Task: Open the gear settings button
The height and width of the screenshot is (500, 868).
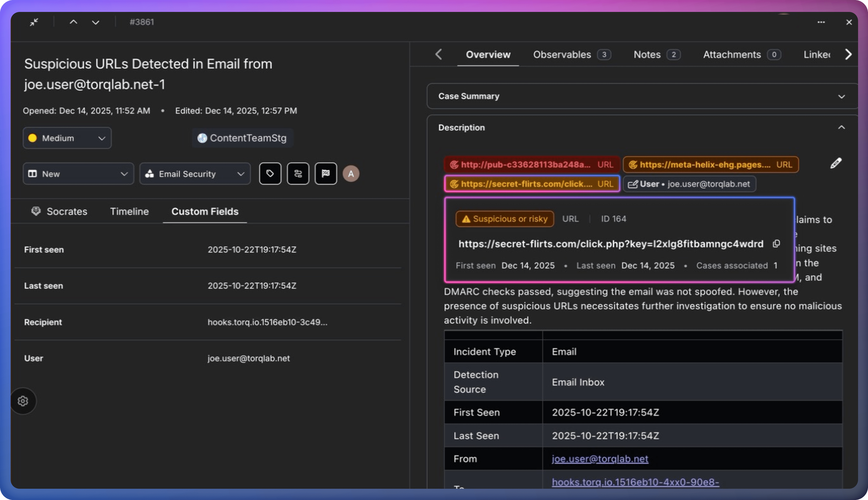Action: tap(23, 401)
